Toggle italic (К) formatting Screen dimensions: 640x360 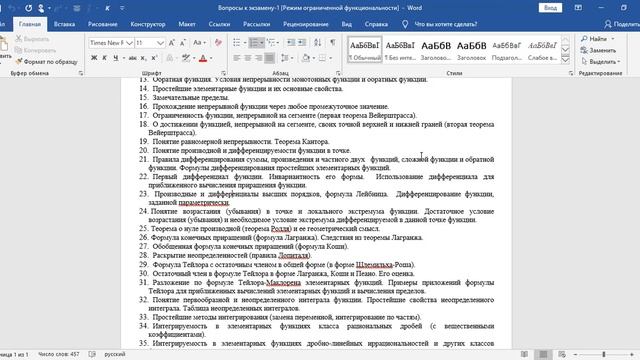(104, 58)
